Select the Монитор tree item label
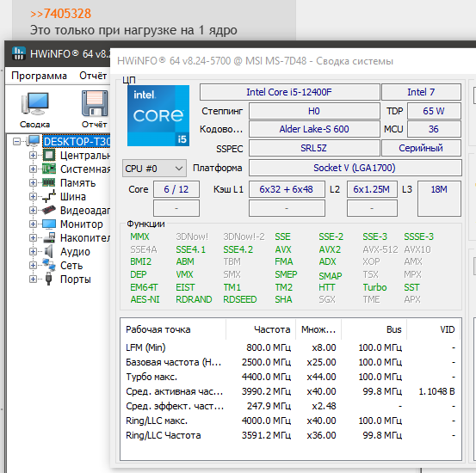Viewport: 476px width, 473px height. point(82,224)
